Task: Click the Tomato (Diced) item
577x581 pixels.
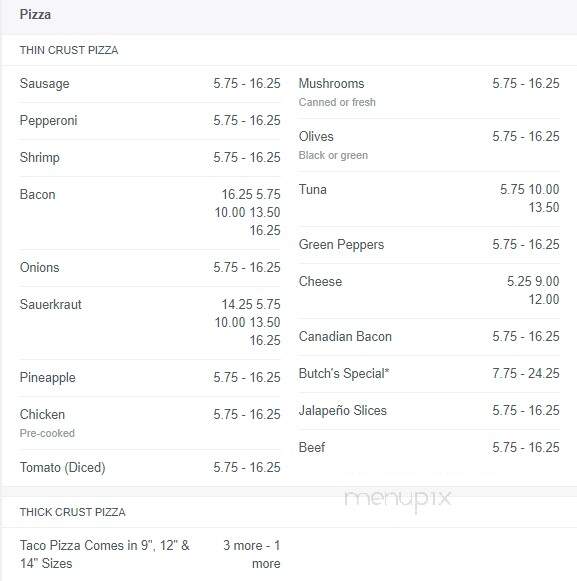Action: tap(150, 468)
